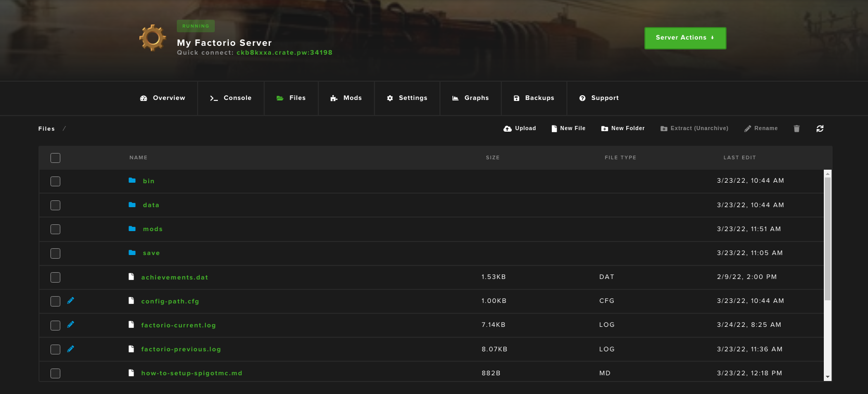Screen dimensions: 868x394
Task: Click the pencil icon next to config-path.cfg
Action: point(71,300)
